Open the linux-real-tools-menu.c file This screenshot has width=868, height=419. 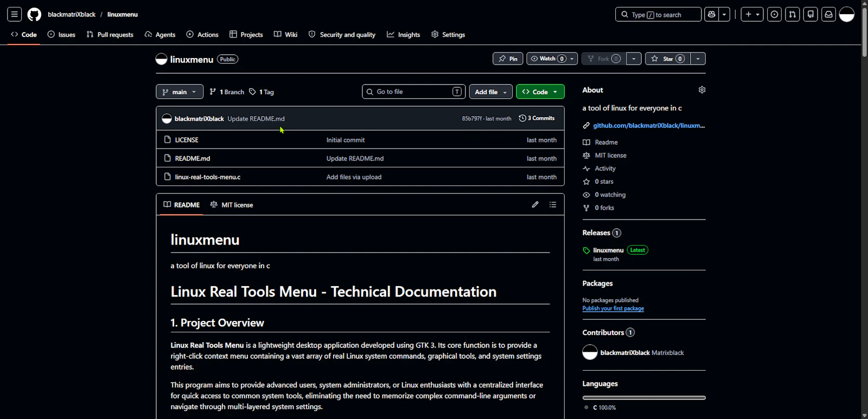pos(208,177)
